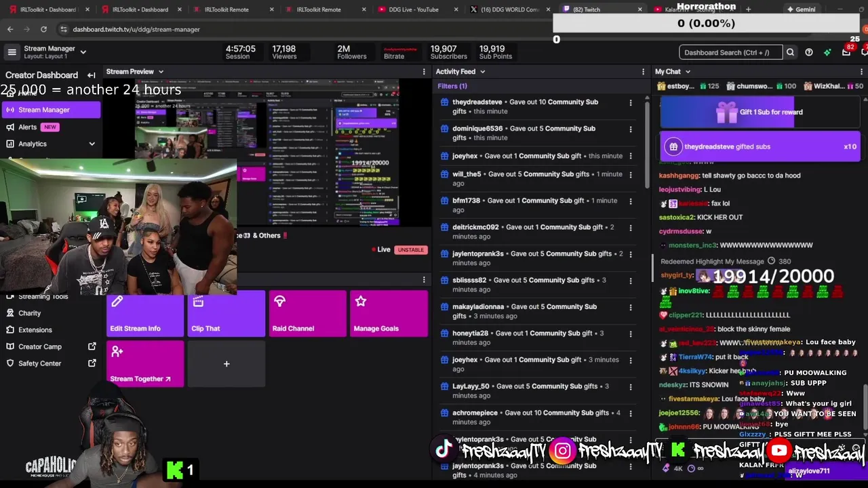Open a new browser tab
The width and height of the screenshot is (868, 488).
pyautogui.click(x=748, y=9)
